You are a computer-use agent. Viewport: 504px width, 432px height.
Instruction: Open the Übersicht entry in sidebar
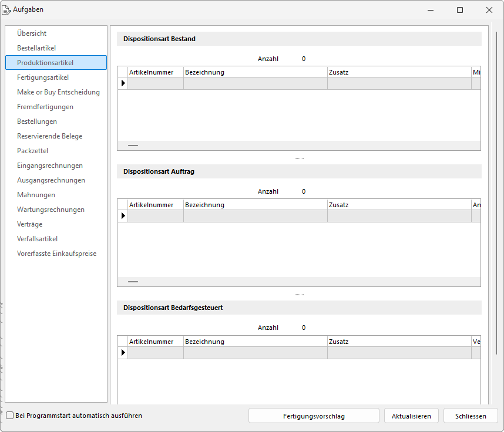[32, 33]
